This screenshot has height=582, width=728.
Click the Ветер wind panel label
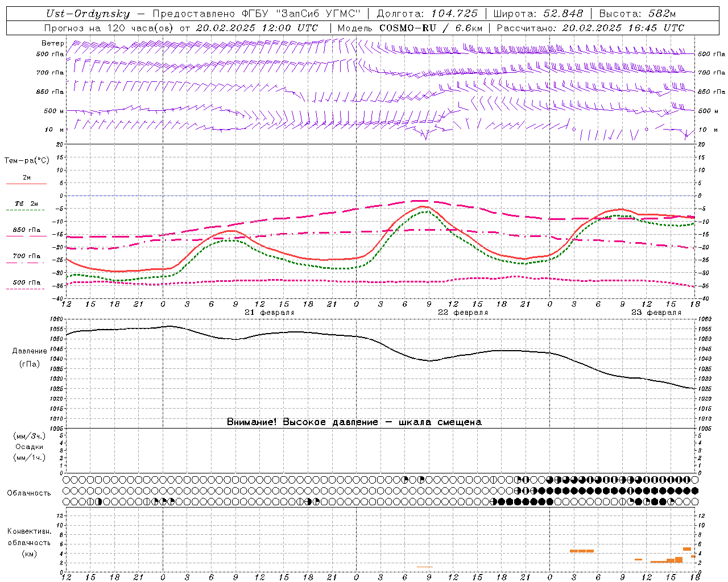pyautogui.click(x=52, y=43)
